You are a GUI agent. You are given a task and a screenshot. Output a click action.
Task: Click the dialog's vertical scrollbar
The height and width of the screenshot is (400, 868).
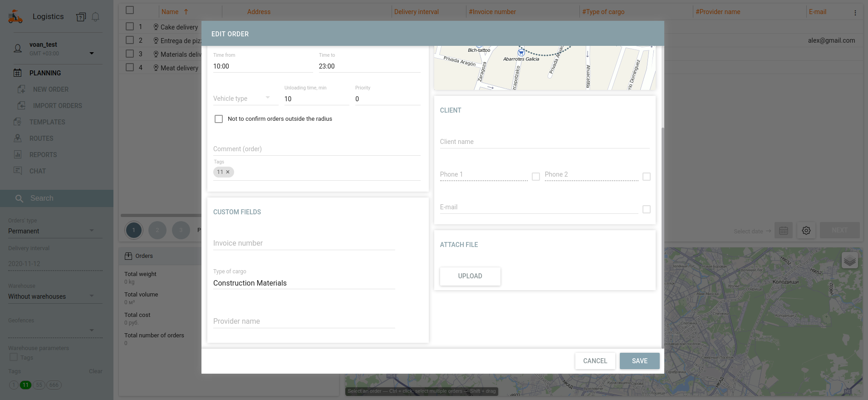click(662, 227)
